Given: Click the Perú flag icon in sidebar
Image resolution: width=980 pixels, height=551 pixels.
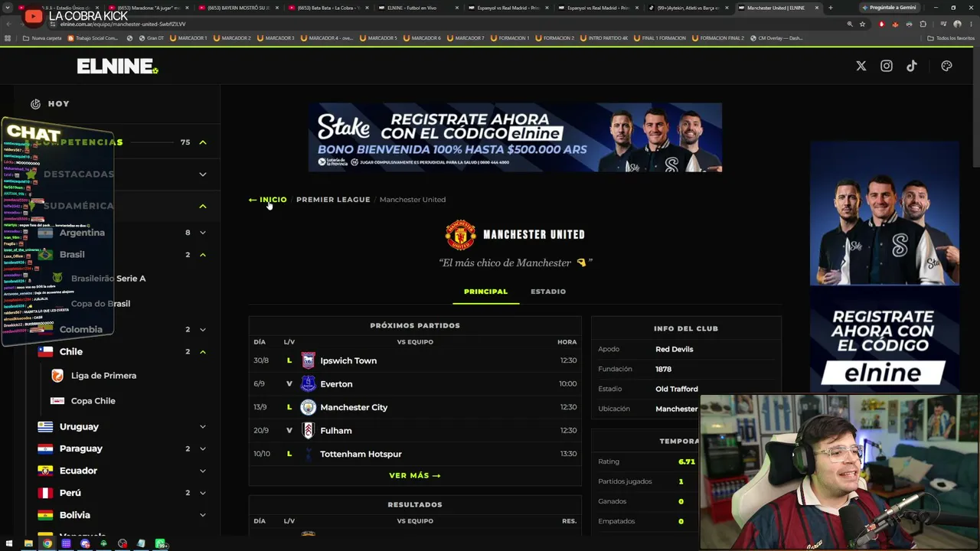Looking at the screenshot, I should [45, 493].
